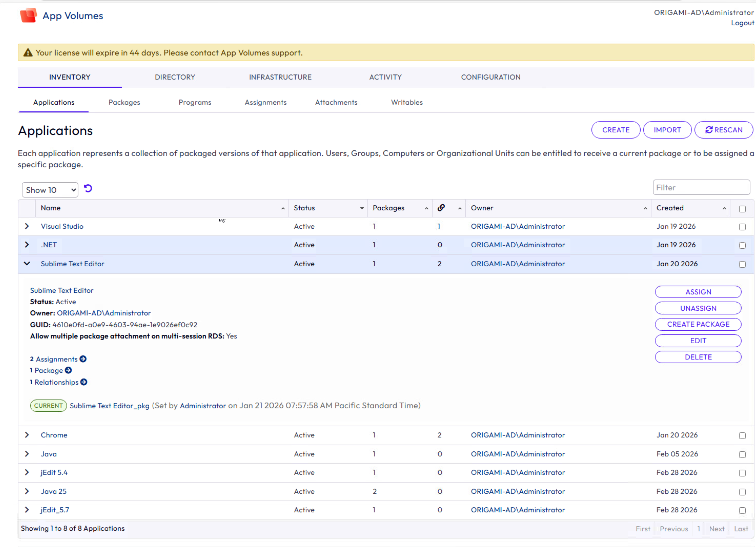
Task: Click the link icon column header
Action: 441,208
